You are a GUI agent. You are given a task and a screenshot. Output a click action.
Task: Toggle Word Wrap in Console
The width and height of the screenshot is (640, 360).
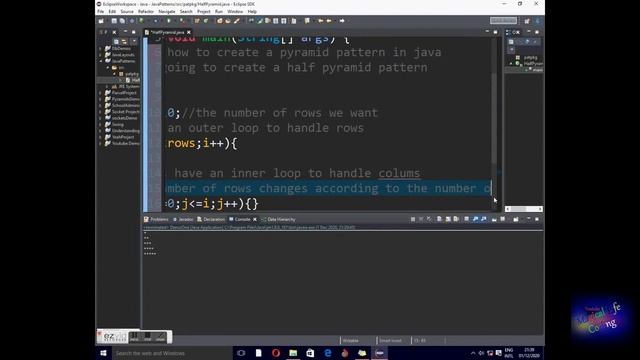[456, 220]
